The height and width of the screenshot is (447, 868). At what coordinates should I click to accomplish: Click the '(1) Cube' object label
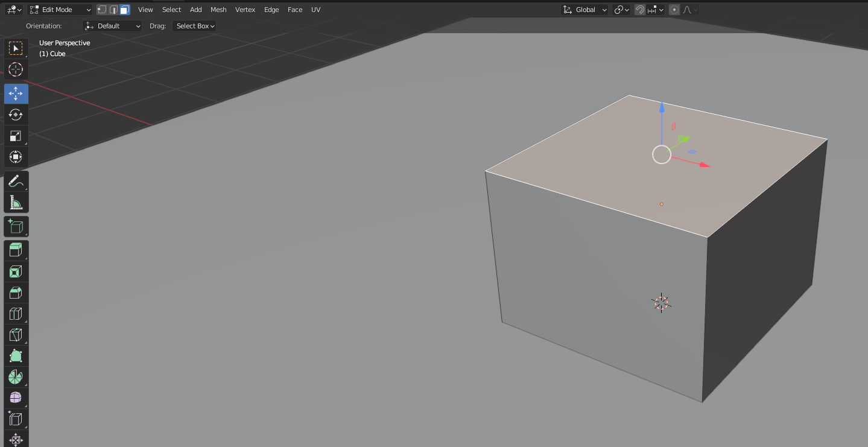(x=52, y=54)
